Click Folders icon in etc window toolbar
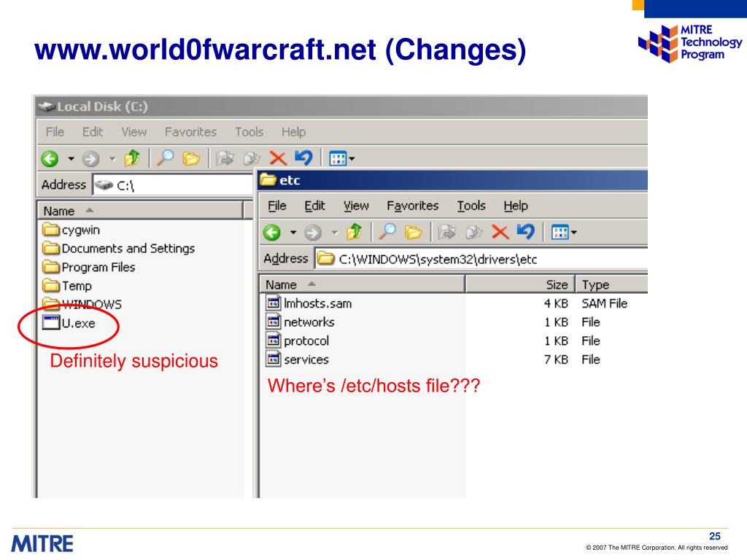Screen dimensions: 747x560 tap(413, 233)
